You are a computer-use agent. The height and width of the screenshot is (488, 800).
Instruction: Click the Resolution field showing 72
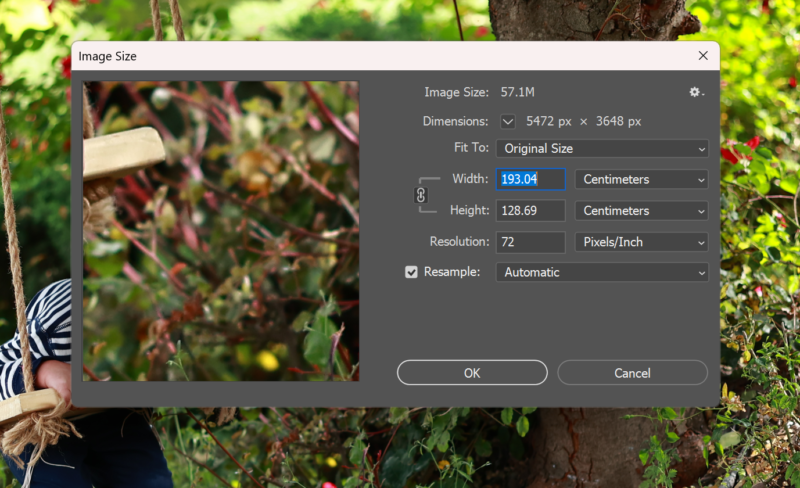(530, 241)
